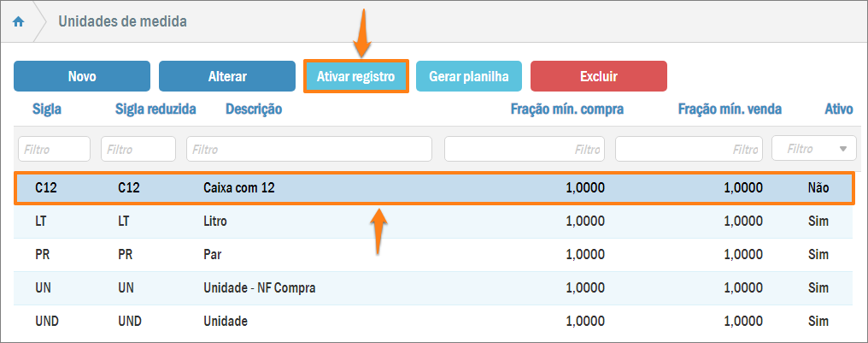Click the Fração mín. venda filter field
The width and height of the screenshot is (868, 343).
tap(689, 149)
